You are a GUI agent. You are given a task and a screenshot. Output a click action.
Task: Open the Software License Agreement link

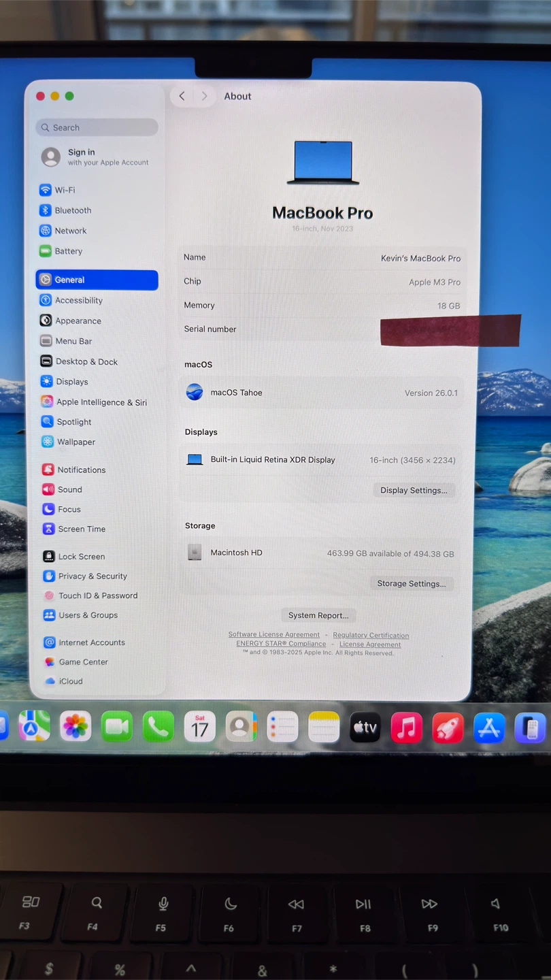273,634
